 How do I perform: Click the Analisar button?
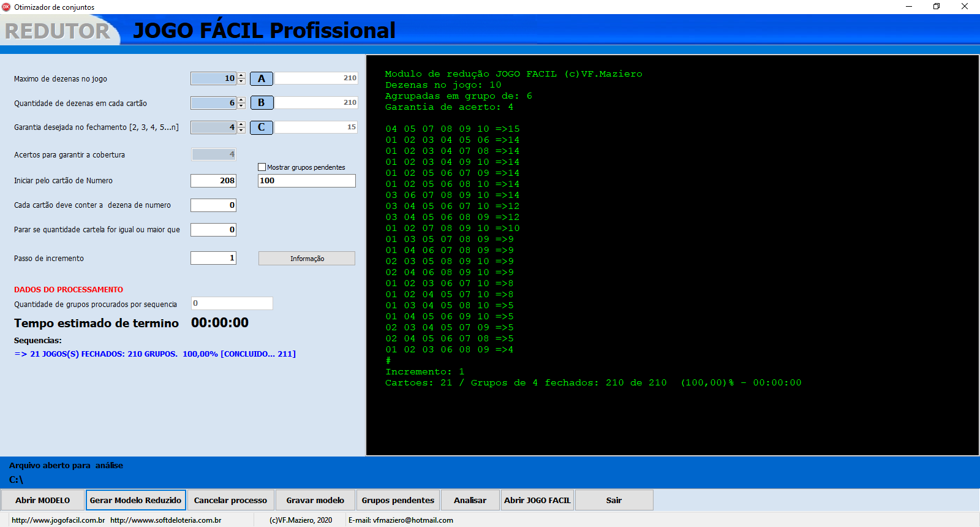point(470,500)
